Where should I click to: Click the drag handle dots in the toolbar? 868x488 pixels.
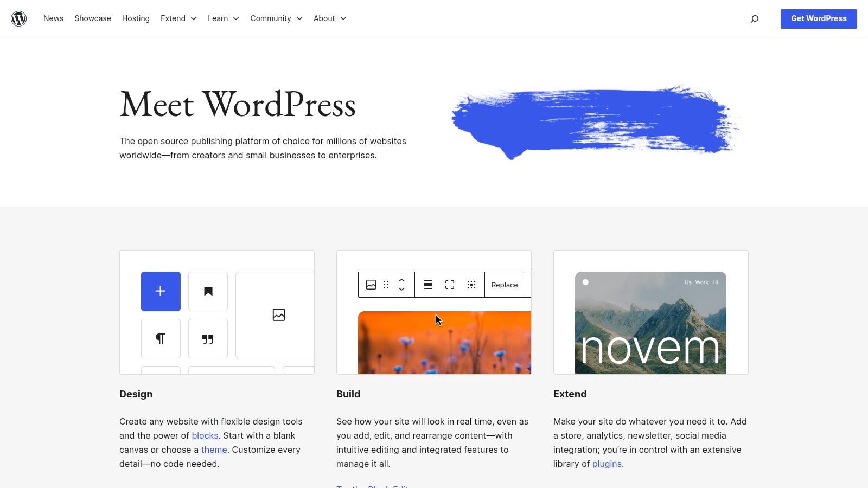coord(386,284)
